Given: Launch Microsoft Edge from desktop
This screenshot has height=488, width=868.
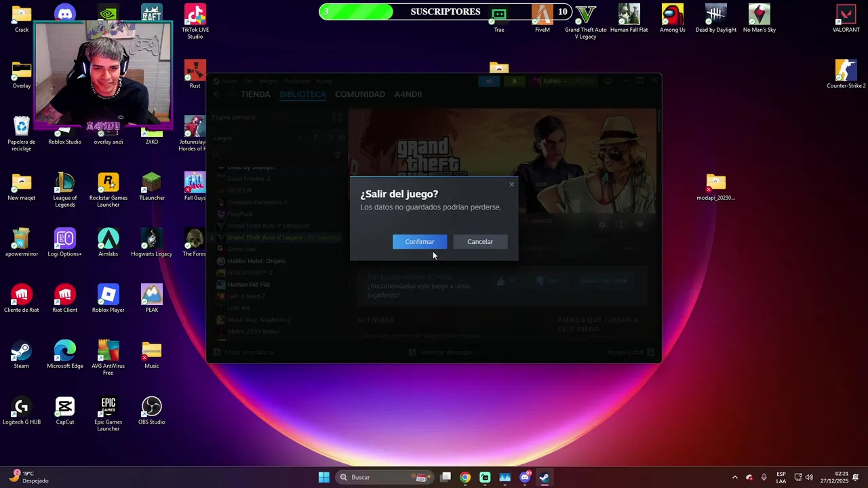Looking at the screenshot, I should click(65, 355).
